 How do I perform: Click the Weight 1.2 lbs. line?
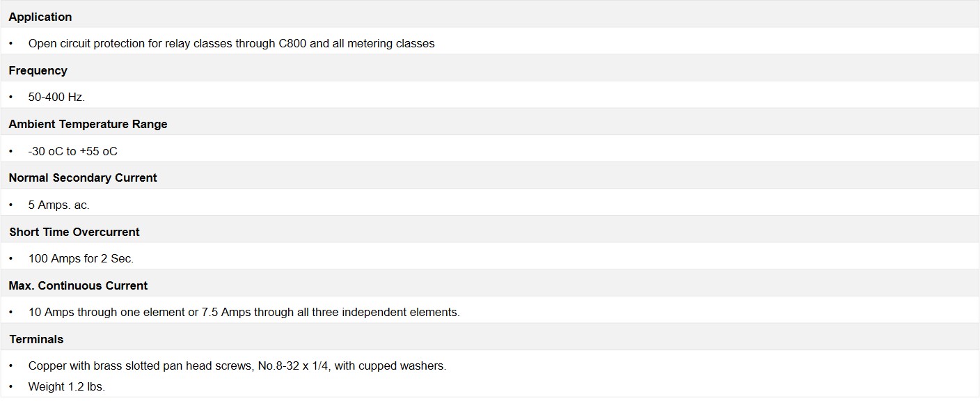point(67,386)
